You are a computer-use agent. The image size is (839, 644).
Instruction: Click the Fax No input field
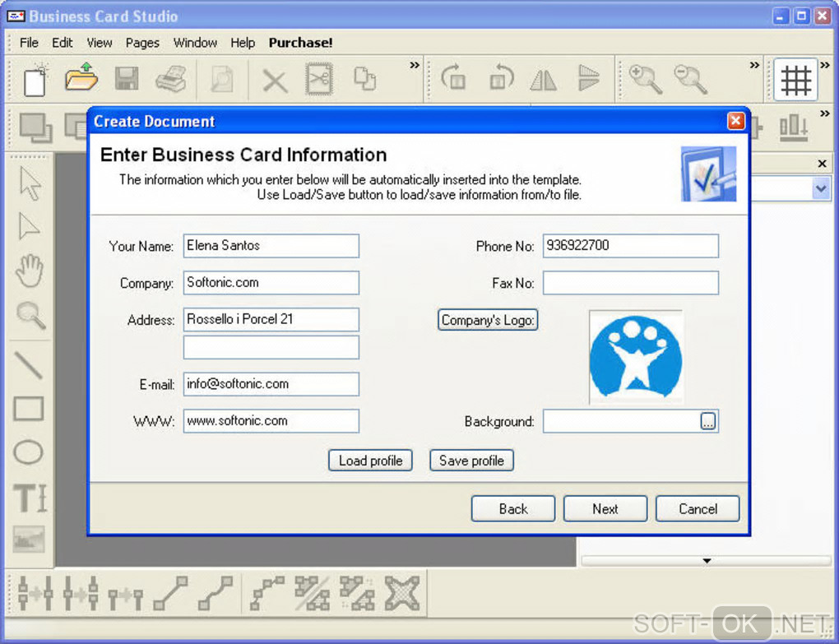click(x=631, y=282)
